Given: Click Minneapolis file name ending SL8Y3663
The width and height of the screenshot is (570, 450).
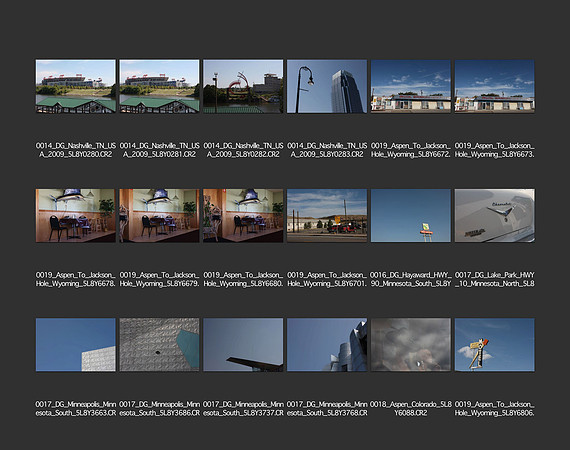Looking at the screenshot, I should click(76, 409).
